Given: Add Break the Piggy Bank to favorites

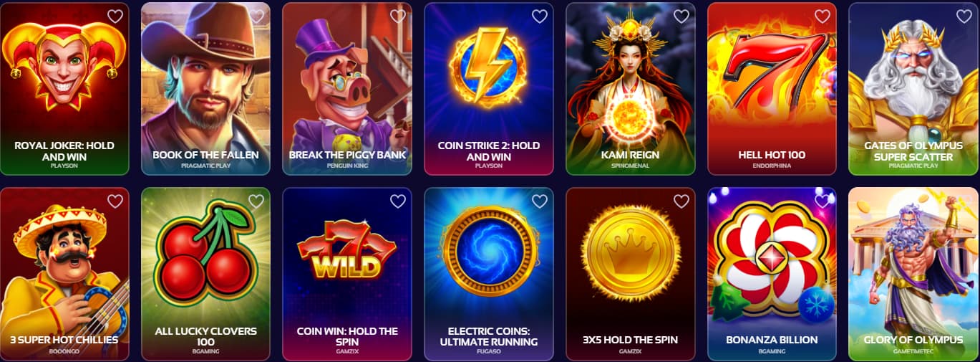Looking at the screenshot, I should (x=398, y=16).
